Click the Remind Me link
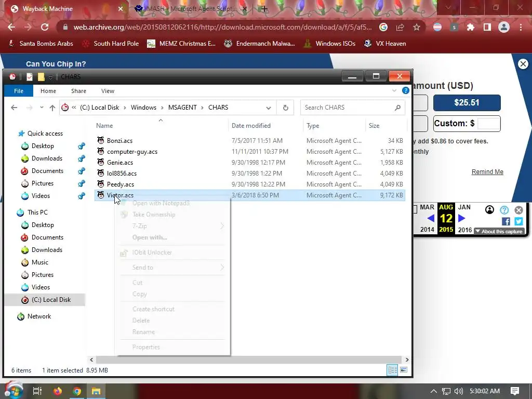The image size is (532, 399). pos(487,171)
